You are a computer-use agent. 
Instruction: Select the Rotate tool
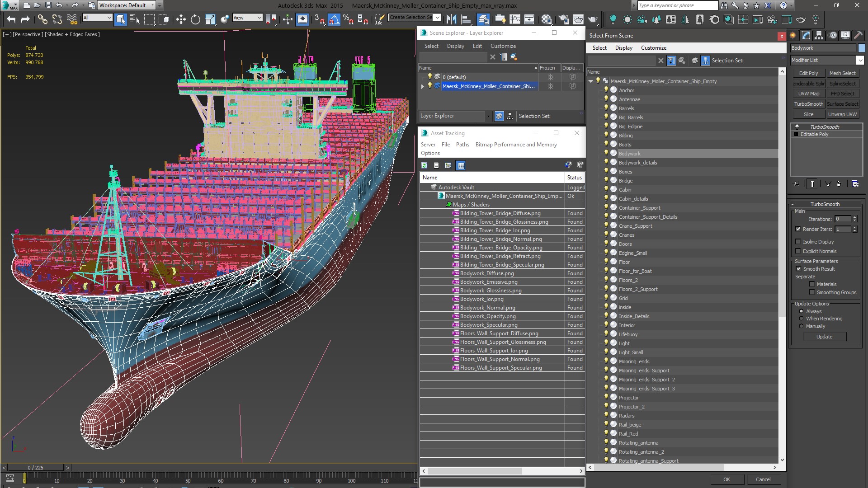point(195,19)
